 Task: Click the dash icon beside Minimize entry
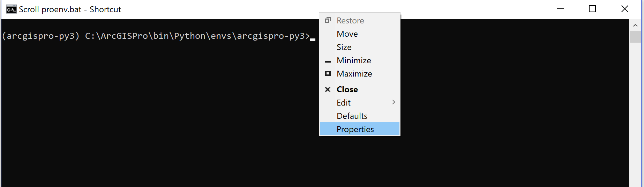[x=328, y=62]
